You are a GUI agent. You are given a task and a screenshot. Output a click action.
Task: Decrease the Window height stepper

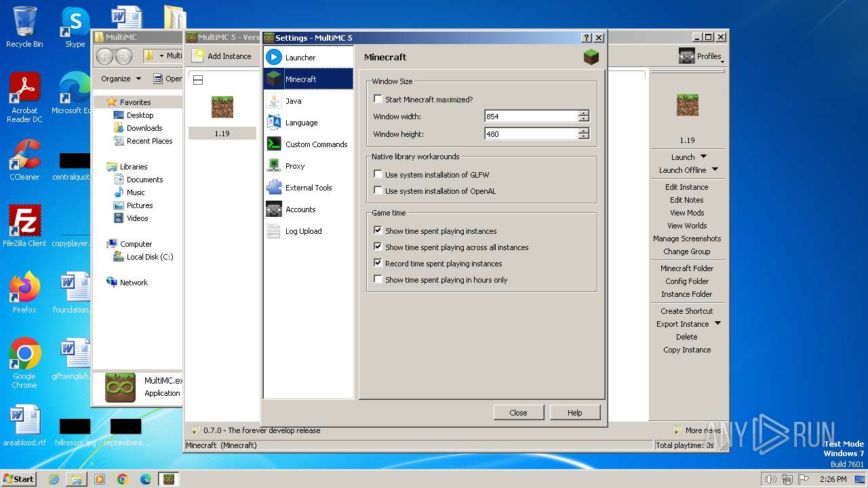click(x=584, y=137)
